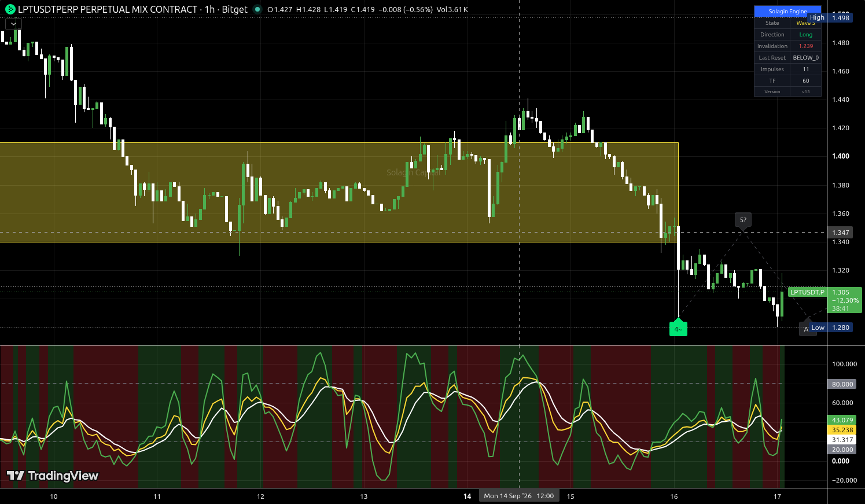Click the bold 14 on the date axis
The height and width of the screenshot is (504, 865).
(468, 496)
